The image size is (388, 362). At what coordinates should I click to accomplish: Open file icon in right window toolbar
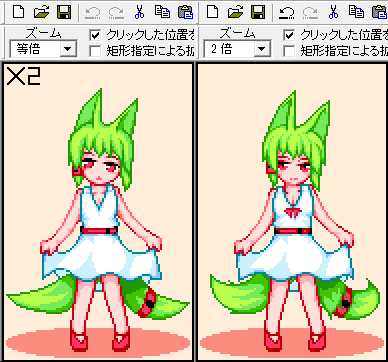(x=235, y=12)
